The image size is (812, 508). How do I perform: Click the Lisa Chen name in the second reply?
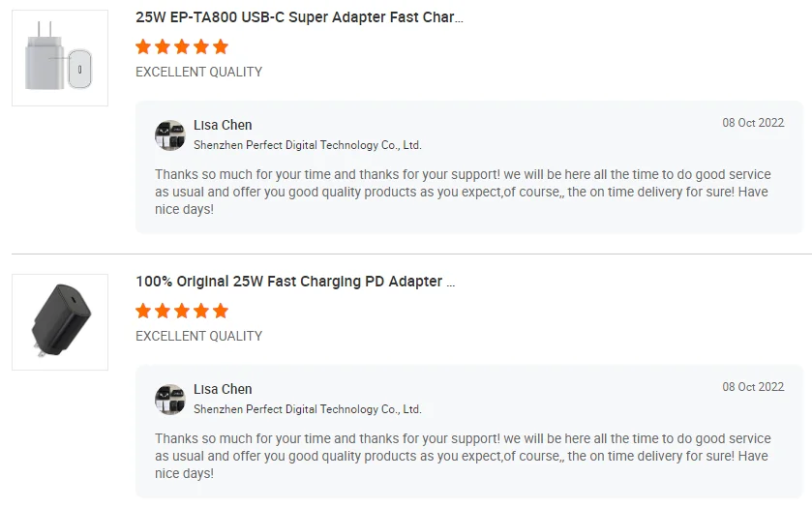[x=223, y=389]
